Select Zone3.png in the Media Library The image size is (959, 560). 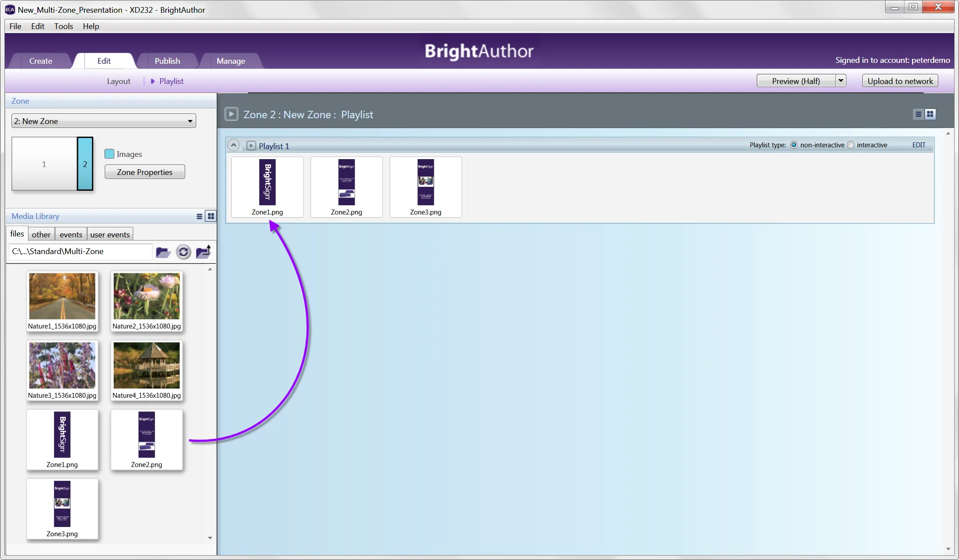tap(62, 509)
